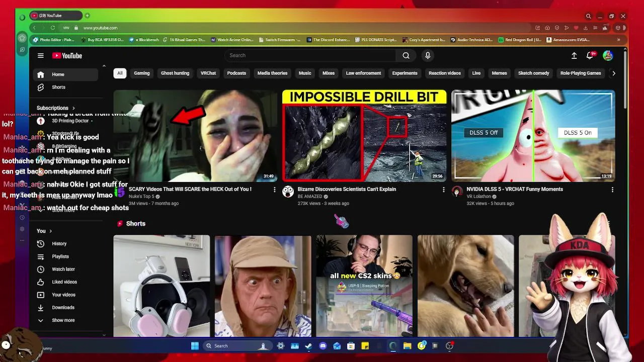Click the youtube.com address bar URL
The image size is (644, 362).
click(x=100, y=28)
